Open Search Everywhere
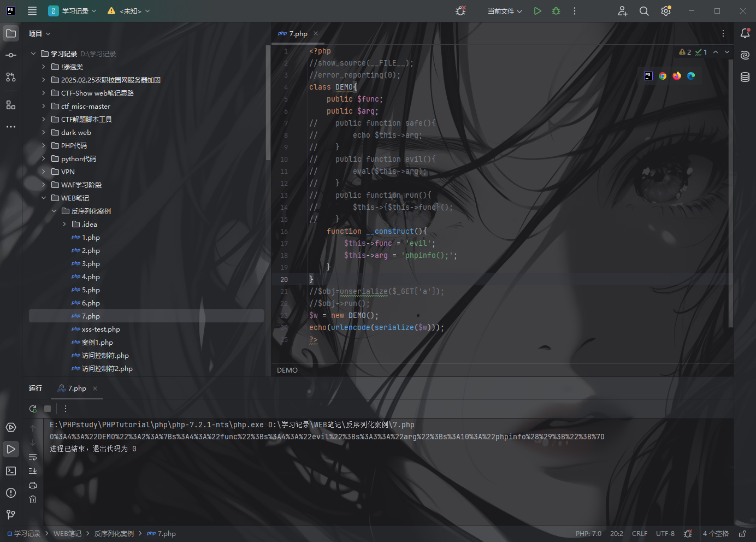Image resolution: width=756 pixels, height=542 pixels. pyautogui.click(x=644, y=11)
